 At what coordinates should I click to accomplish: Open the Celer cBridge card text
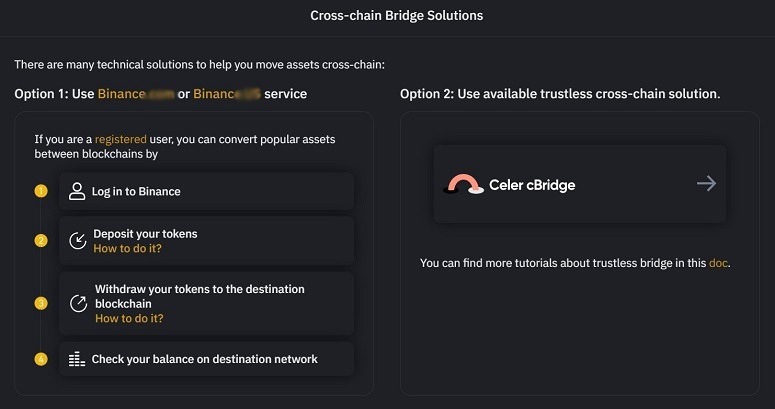[x=532, y=185]
